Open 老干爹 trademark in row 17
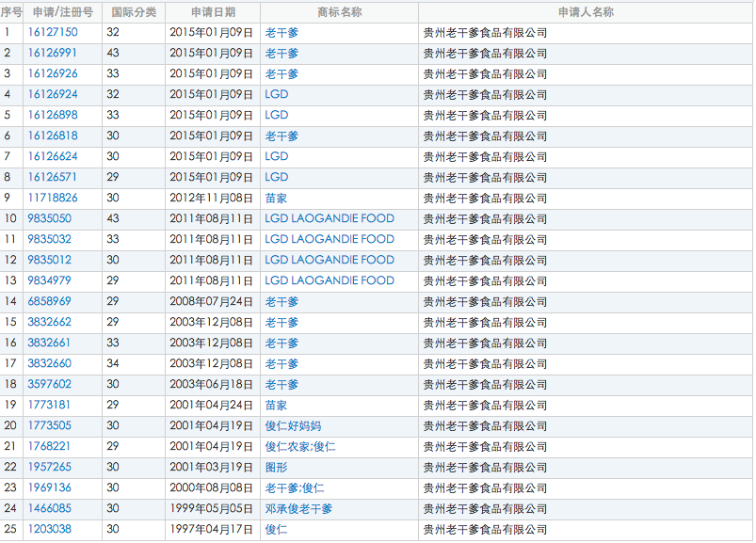This screenshot has height=543, width=756. point(281,364)
